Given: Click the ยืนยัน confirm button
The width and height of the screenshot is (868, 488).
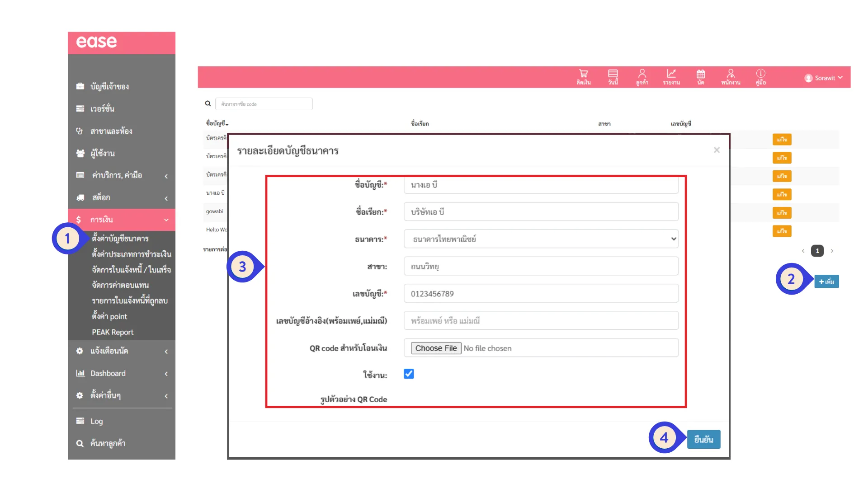Looking at the screenshot, I should click(x=703, y=439).
